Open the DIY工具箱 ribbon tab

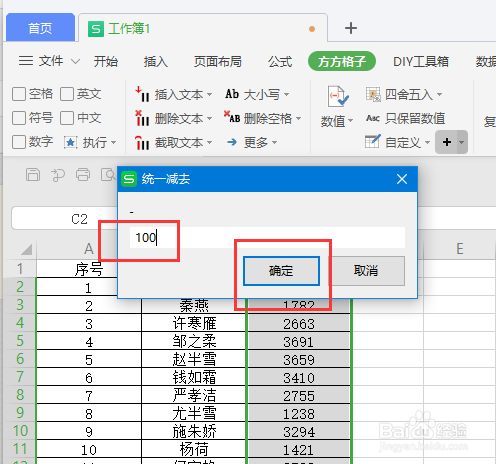click(421, 61)
